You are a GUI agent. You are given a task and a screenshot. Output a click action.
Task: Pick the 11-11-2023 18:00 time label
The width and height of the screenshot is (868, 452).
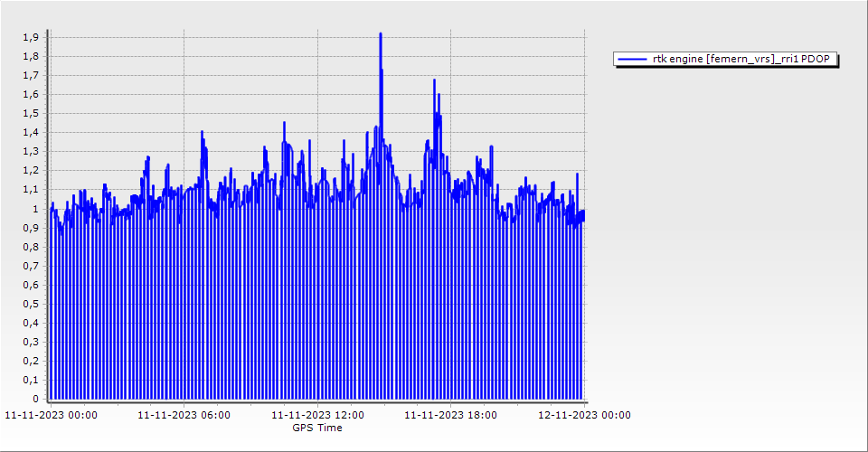(450, 416)
